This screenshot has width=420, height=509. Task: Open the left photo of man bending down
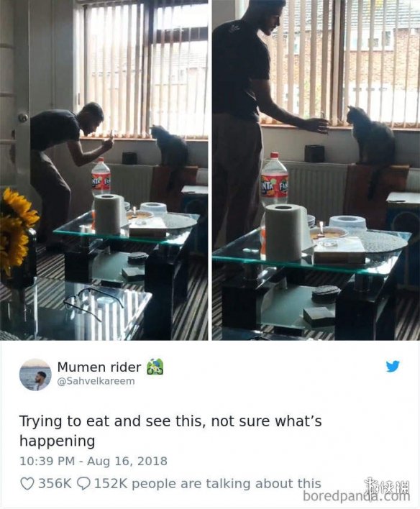point(104,170)
